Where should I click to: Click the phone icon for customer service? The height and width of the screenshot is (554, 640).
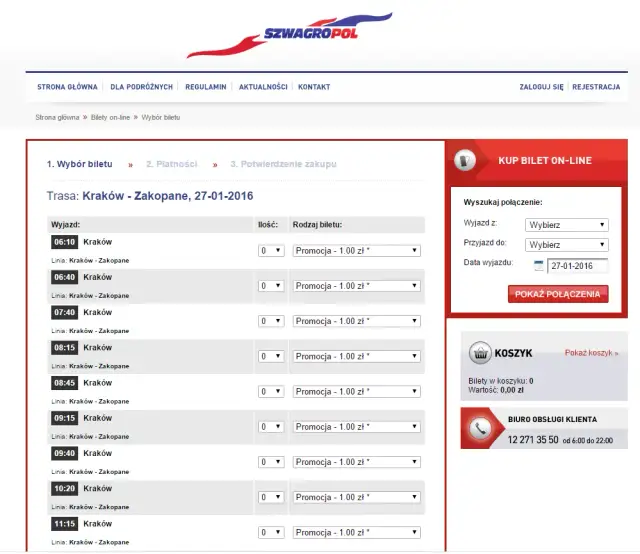(x=480, y=427)
